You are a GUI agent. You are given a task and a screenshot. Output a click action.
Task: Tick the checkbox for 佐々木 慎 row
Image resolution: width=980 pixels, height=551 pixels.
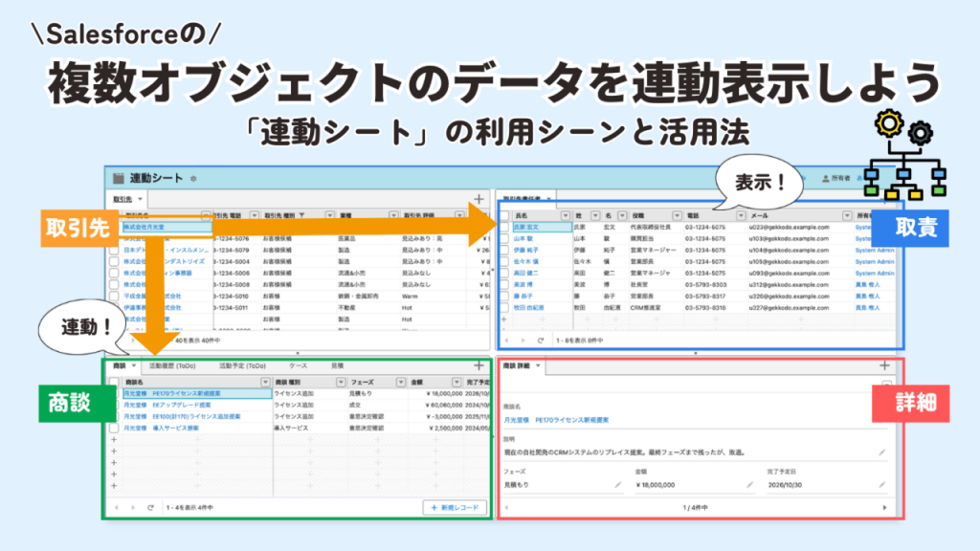[x=504, y=262]
